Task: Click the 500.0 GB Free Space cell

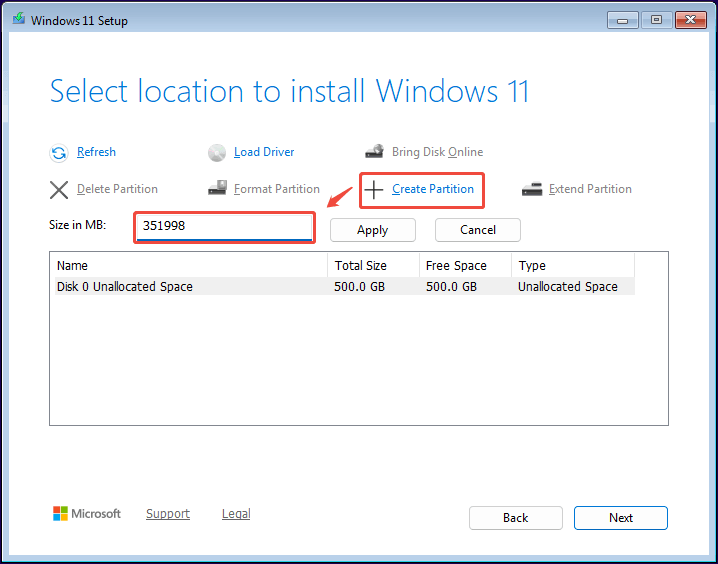Action: 451,287
